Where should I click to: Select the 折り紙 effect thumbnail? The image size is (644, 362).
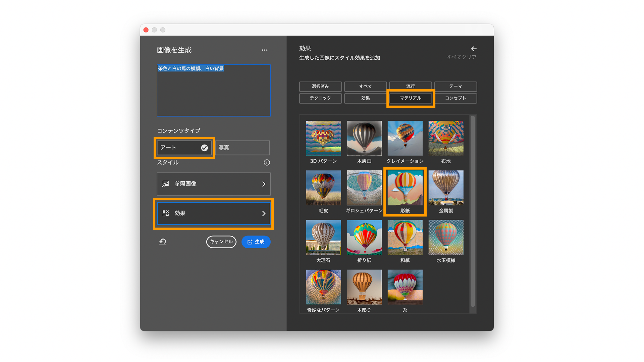pos(364,238)
